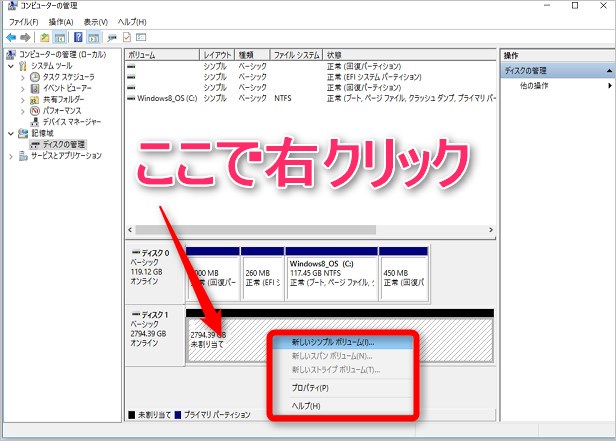Choose 新しいシンプル ボリューム(I)... from context menu

coord(342,342)
